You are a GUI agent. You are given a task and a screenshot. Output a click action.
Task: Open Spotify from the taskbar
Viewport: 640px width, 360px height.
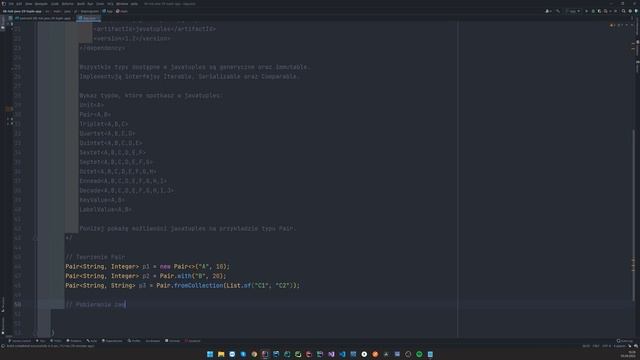point(419,354)
